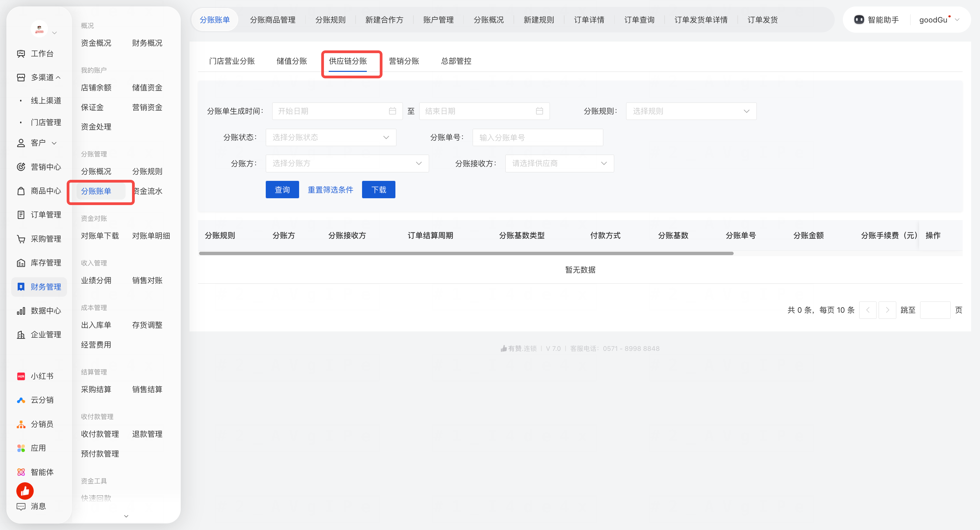
Task: Focus the 输入分账单号 input field
Action: (538, 138)
